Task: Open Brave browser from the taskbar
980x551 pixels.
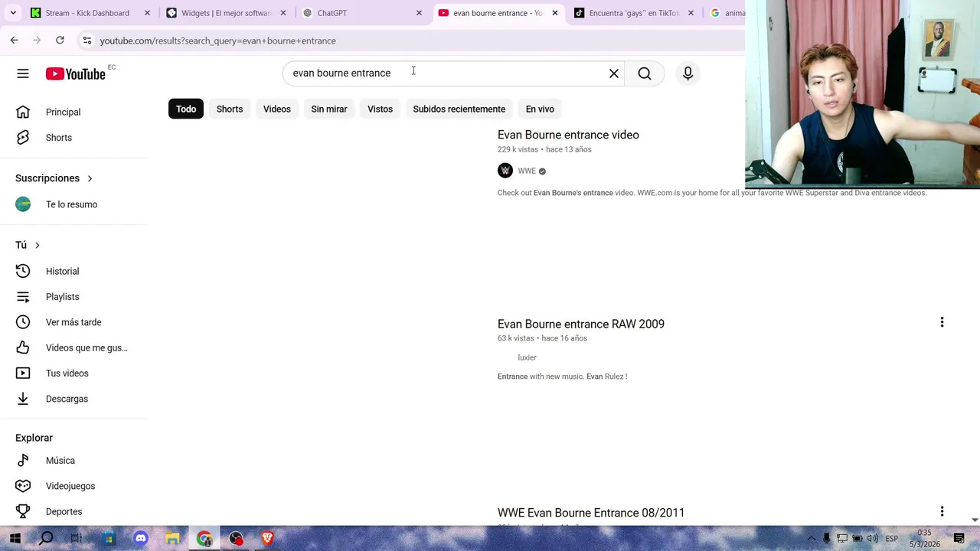Action: click(267, 538)
